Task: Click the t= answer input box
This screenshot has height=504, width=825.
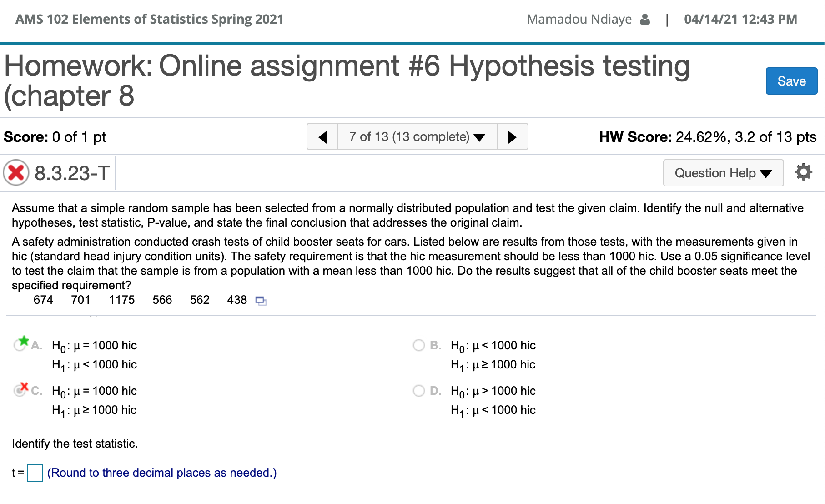Action: pyautogui.click(x=35, y=473)
